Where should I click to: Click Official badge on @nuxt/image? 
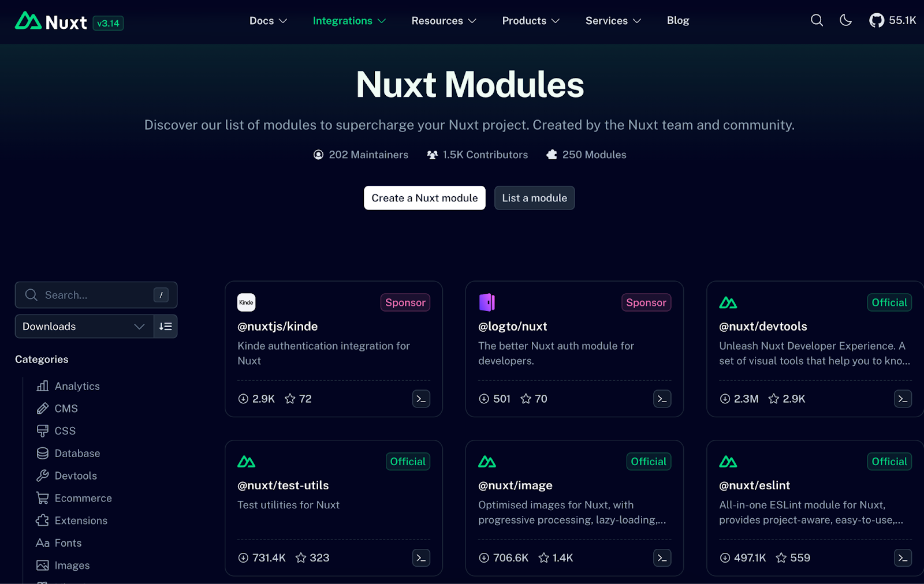pyautogui.click(x=649, y=462)
